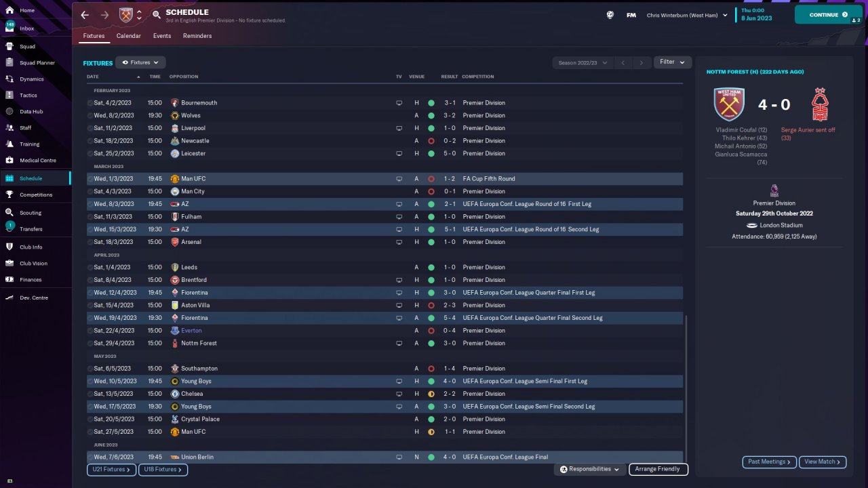This screenshot has height=488, width=868.
Task: Click the Bournemouth club badge
Action: (x=175, y=103)
